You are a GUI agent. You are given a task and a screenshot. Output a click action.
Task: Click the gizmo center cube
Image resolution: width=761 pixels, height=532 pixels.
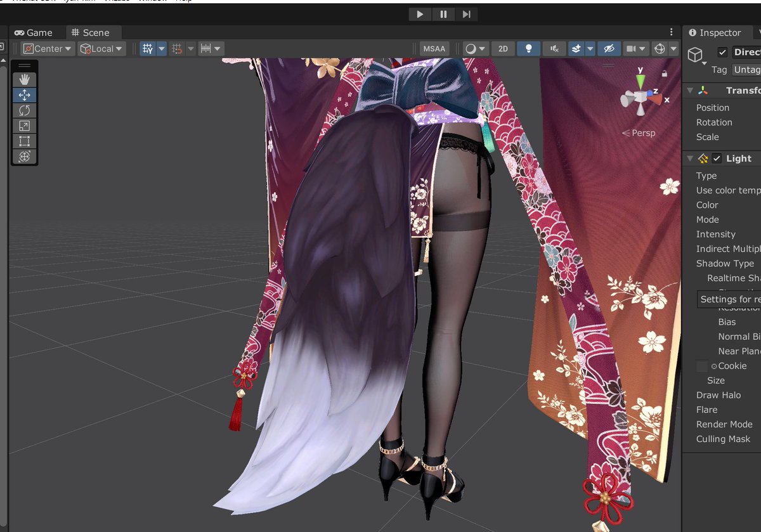(x=641, y=98)
